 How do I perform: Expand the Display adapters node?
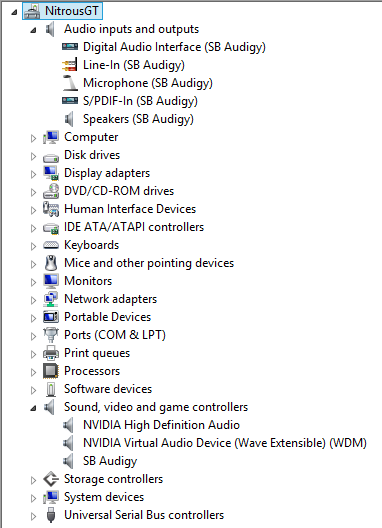(x=33, y=174)
